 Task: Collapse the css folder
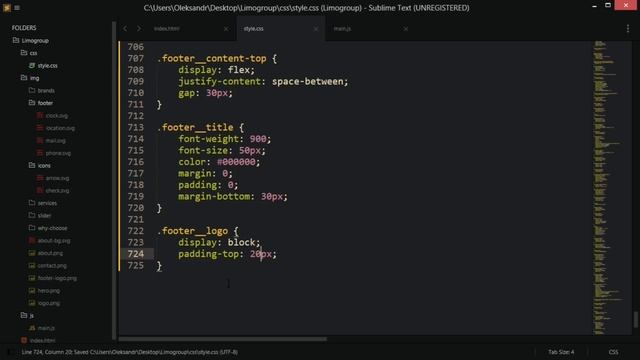click(24, 53)
